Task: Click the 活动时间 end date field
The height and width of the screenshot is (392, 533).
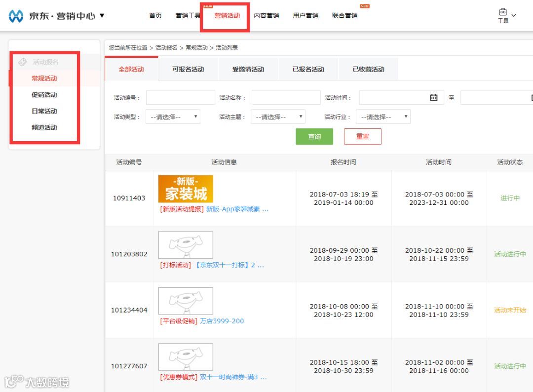Action: tap(496, 98)
